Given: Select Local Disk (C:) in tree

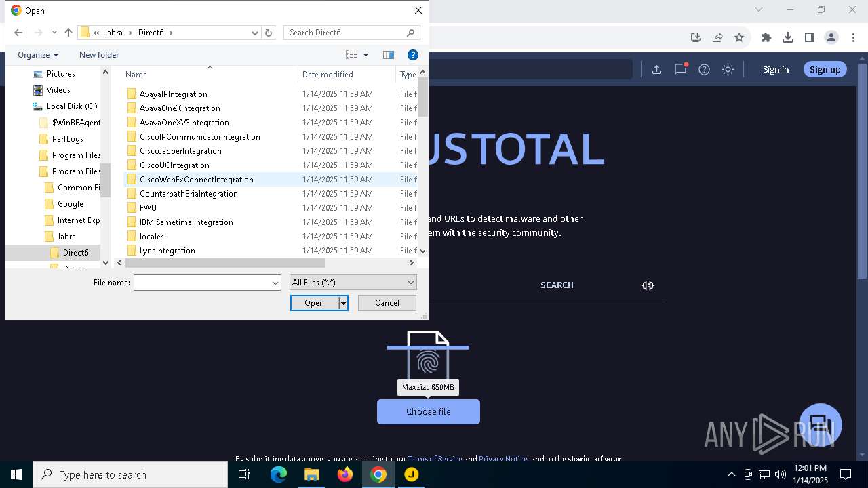Looking at the screenshot, I should tap(72, 106).
